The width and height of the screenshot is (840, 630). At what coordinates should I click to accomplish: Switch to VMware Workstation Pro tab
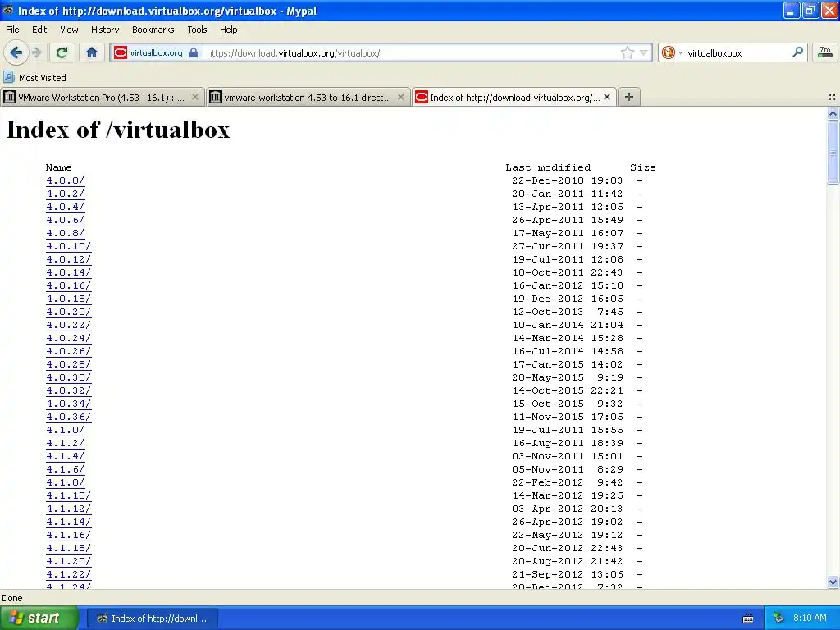click(x=102, y=97)
